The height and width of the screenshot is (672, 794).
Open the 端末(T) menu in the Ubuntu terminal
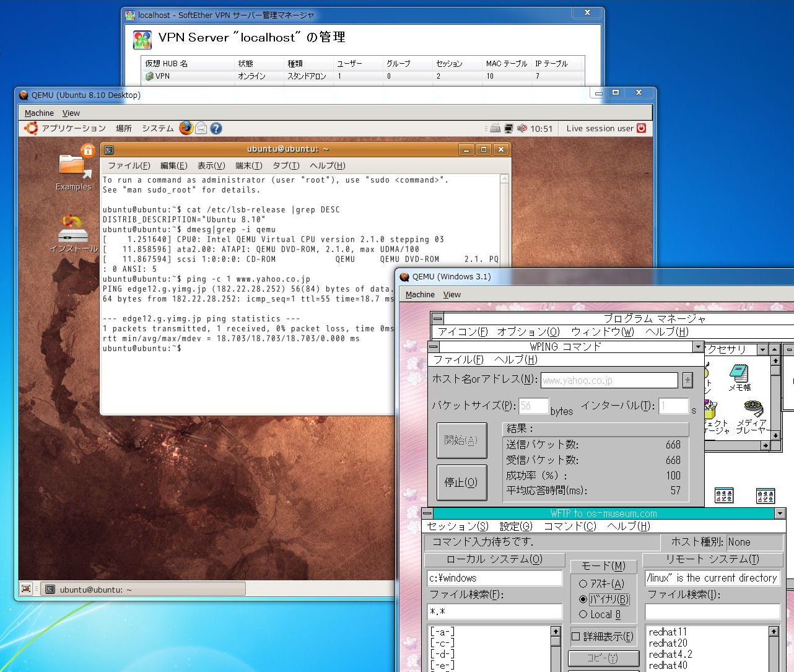click(x=249, y=165)
